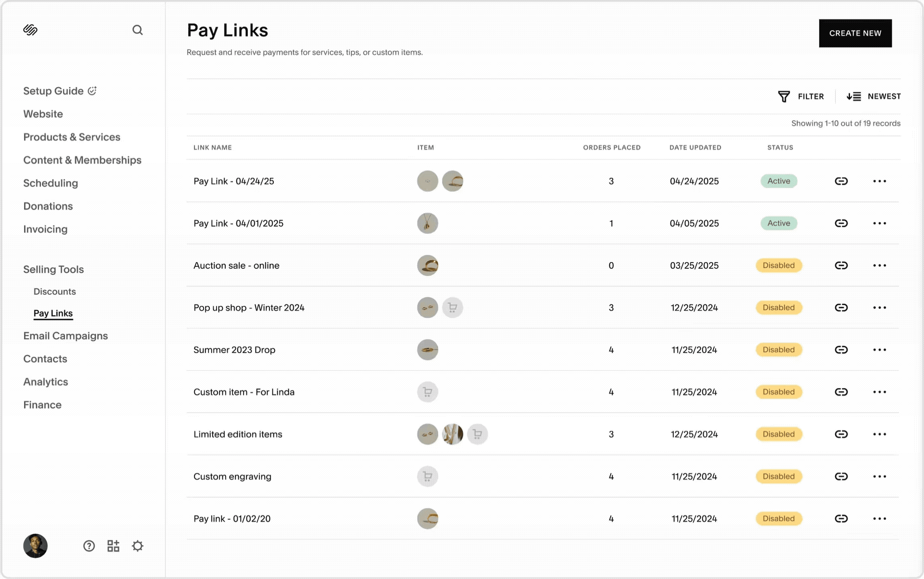This screenshot has width=924, height=579.
Task: Click the Squarespace logo icon
Action: [x=30, y=30]
